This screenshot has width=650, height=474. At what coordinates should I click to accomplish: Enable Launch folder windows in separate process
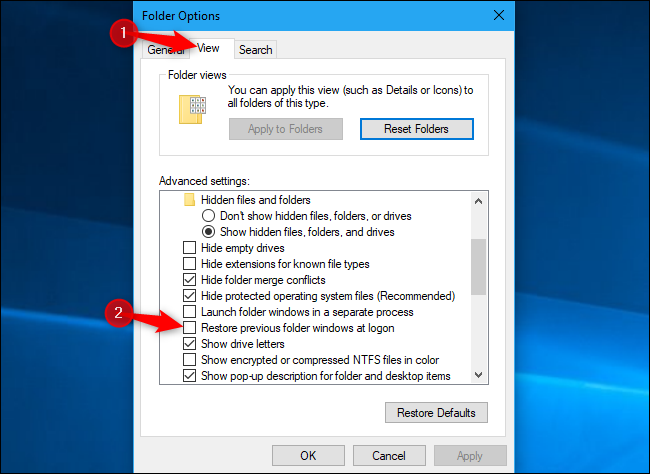pos(189,311)
